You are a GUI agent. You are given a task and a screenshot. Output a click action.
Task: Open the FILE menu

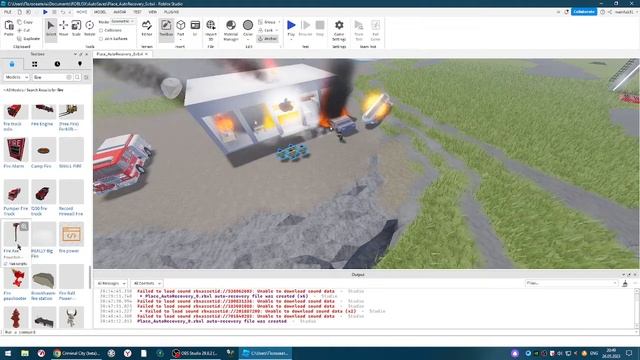click(8, 12)
